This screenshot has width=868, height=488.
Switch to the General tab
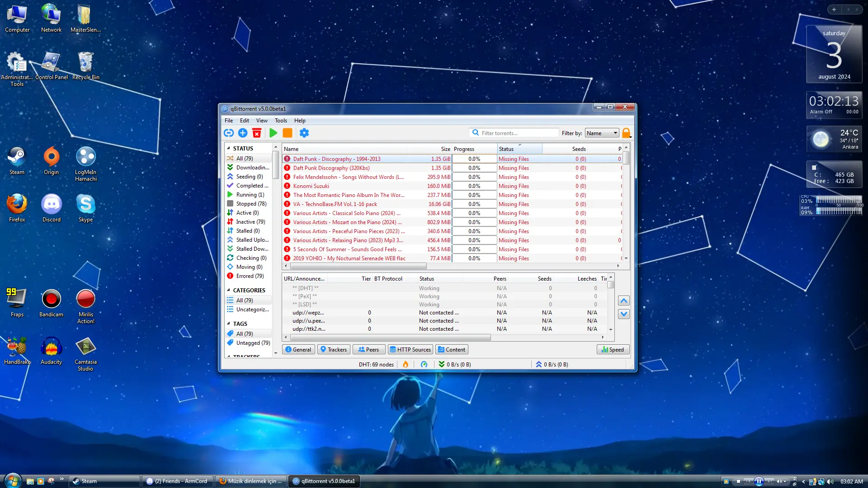click(298, 349)
